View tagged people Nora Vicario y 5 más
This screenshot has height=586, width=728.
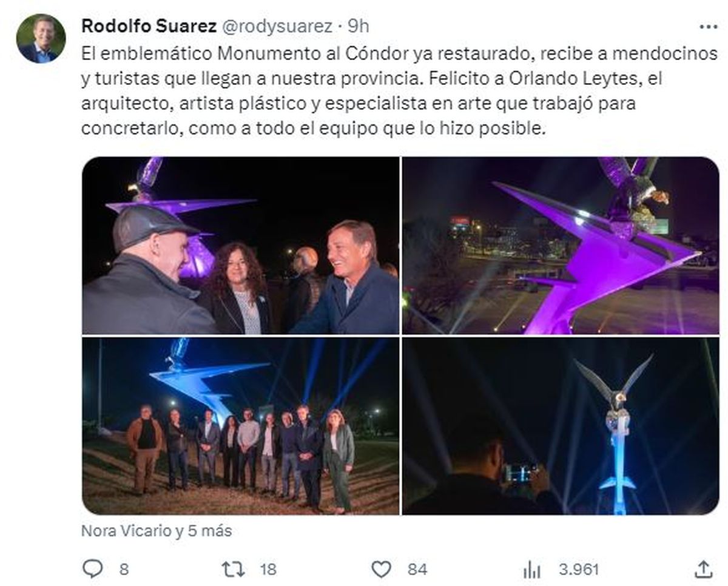(x=157, y=531)
